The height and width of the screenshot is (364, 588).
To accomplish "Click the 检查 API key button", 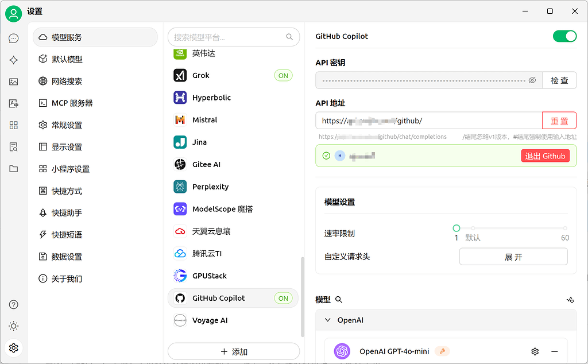I will (559, 80).
